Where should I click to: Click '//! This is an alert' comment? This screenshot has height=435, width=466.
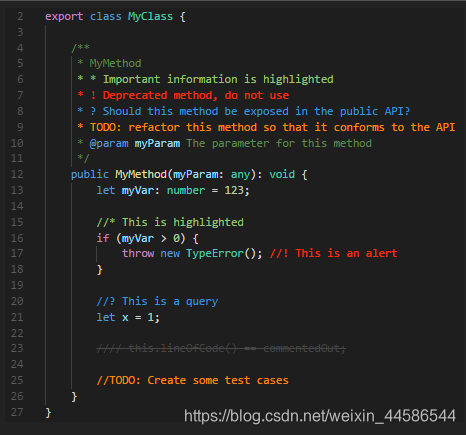pyautogui.click(x=334, y=253)
